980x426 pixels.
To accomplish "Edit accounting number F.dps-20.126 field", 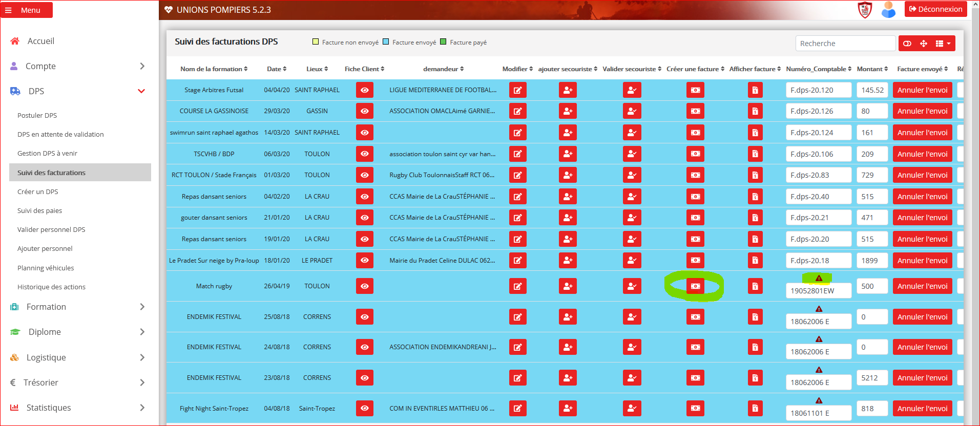I will coord(819,111).
